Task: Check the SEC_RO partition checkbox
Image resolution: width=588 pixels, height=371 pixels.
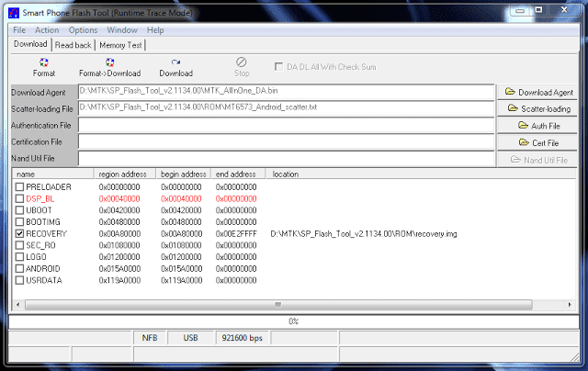Action: tap(20, 245)
